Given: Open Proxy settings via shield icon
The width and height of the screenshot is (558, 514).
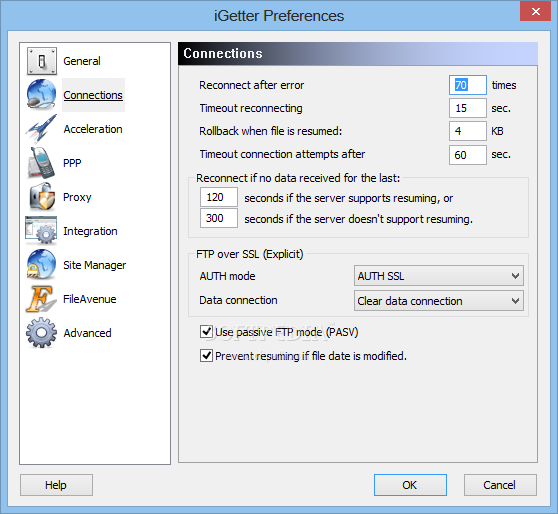Looking at the screenshot, I should point(42,197).
